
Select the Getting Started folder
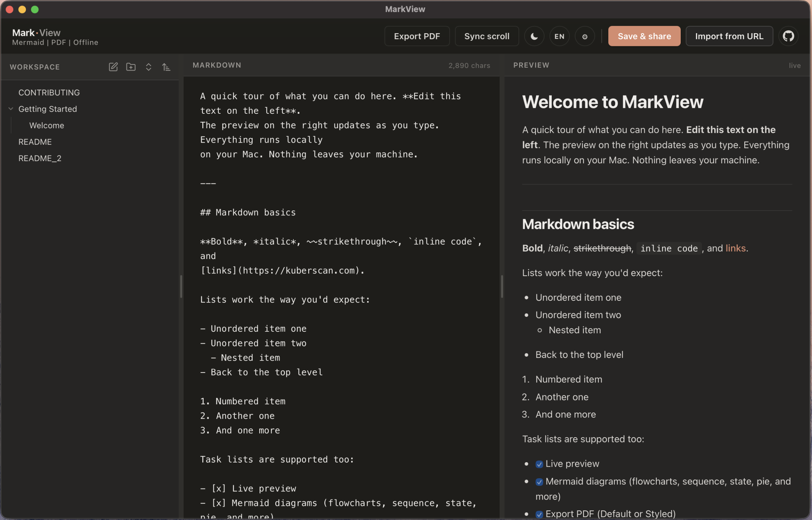tap(48, 109)
